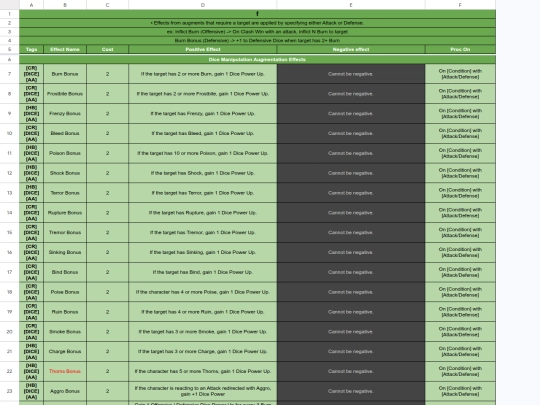Click the Burn Bonus cell
Viewport: 540px width, 405px height.
(65, 74)
